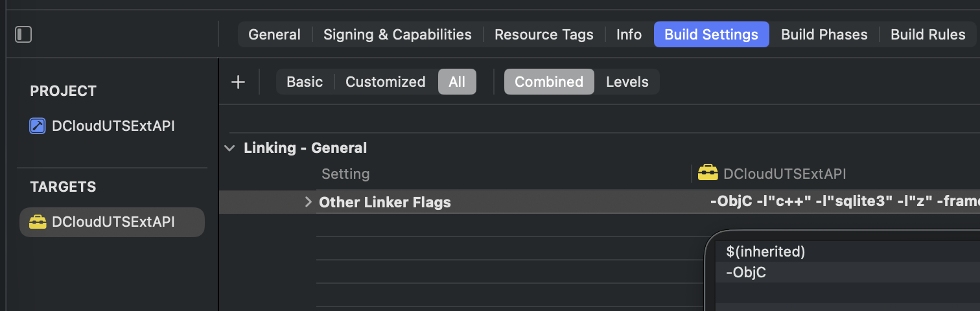
Task: Click the toolbox icon in column header
Action: click(x=708, y=173)
